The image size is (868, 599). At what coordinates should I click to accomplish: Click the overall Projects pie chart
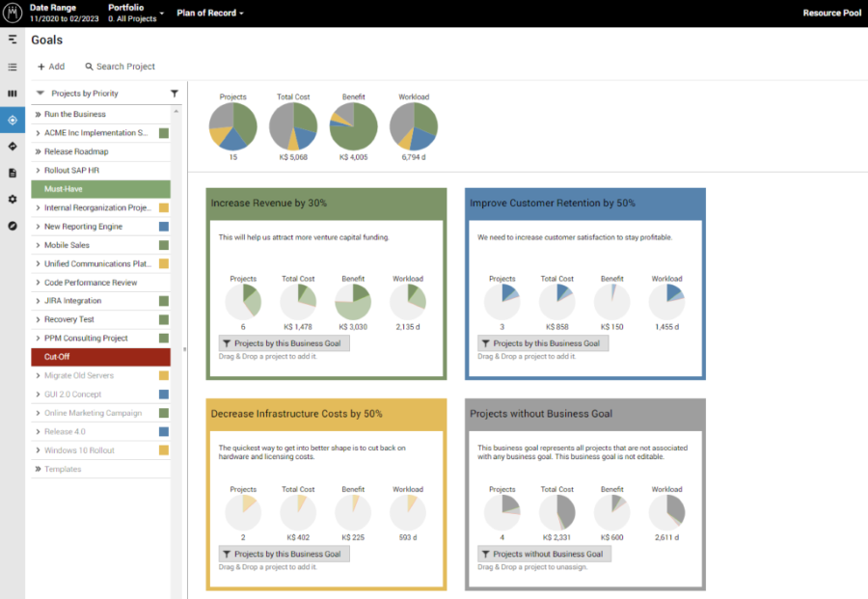click(x=233, y=126)
